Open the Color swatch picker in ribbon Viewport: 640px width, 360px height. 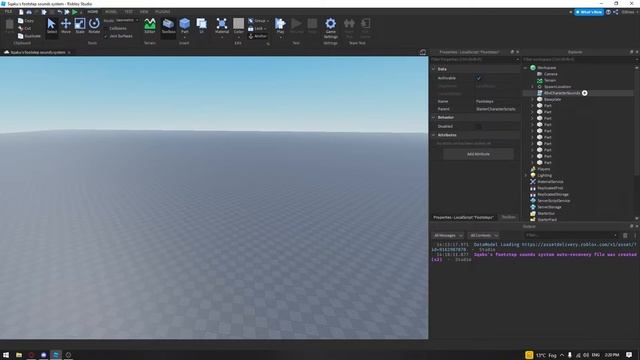click(238, 26)
